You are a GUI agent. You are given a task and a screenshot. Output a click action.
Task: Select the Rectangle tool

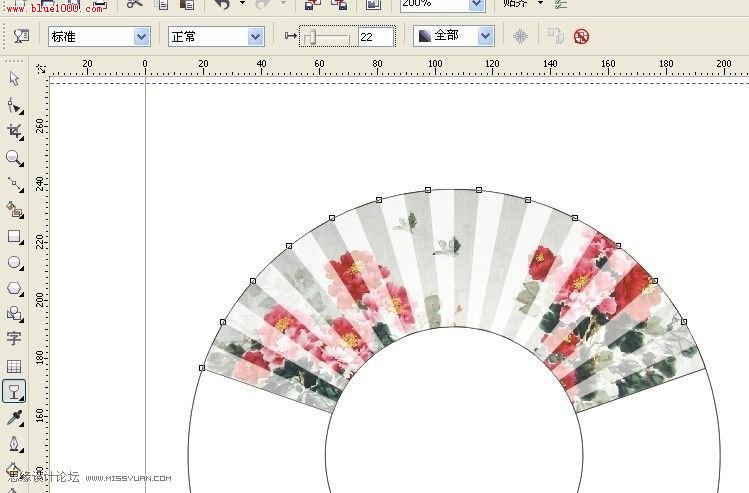[14, 237]
